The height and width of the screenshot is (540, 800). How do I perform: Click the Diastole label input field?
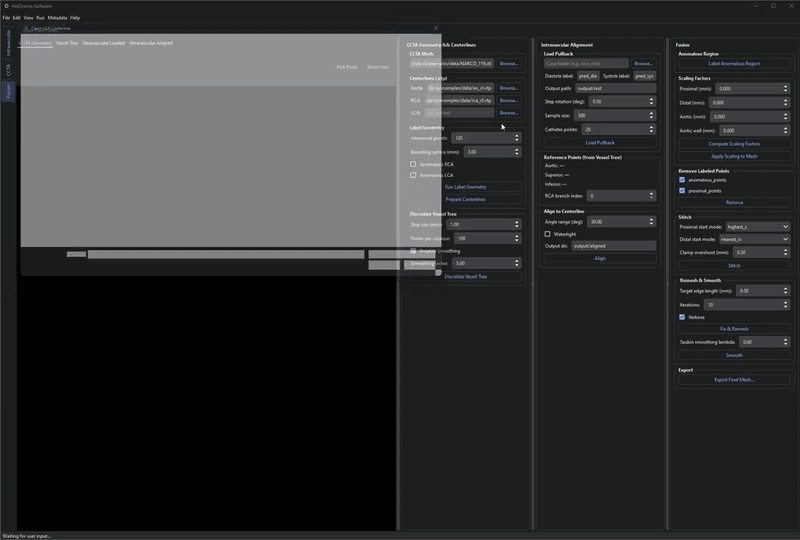pyautogui.click(x=587, y=76)
